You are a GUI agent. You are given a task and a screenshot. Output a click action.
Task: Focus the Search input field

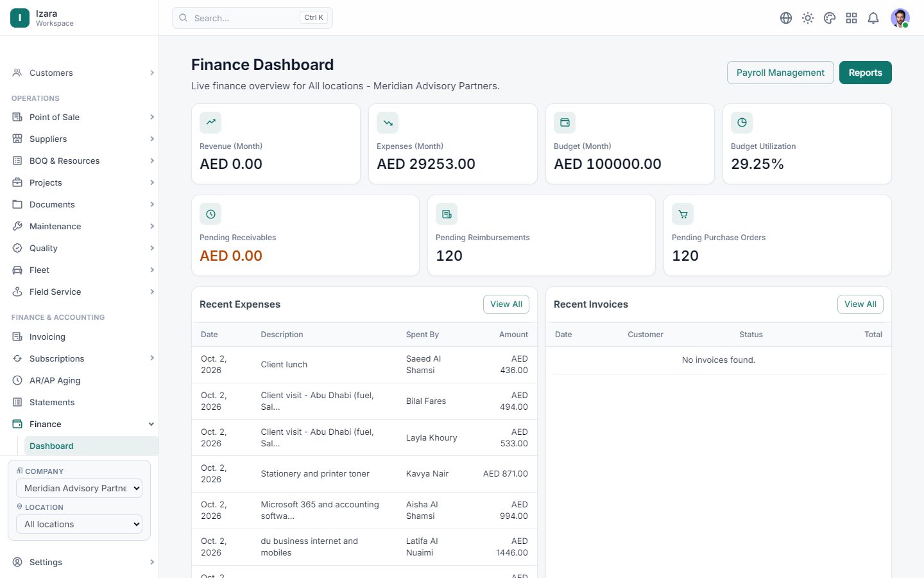tap(252, 18)
